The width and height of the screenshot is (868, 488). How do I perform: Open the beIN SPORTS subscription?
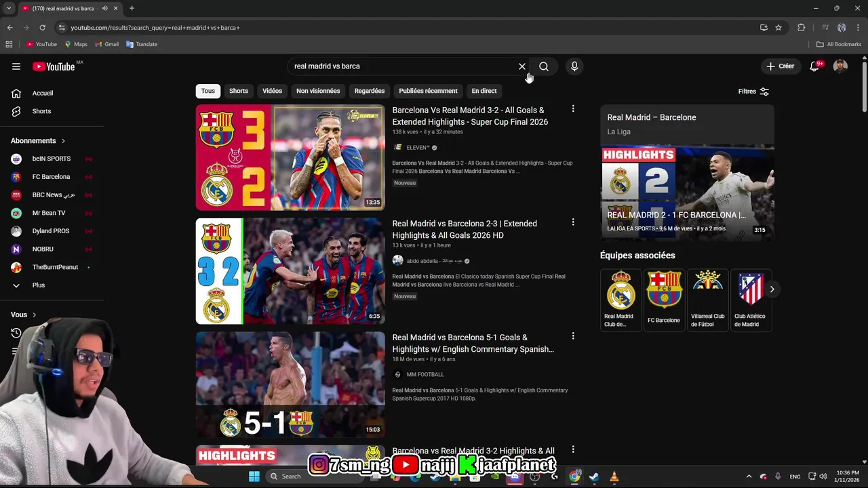tap(51, 159)
